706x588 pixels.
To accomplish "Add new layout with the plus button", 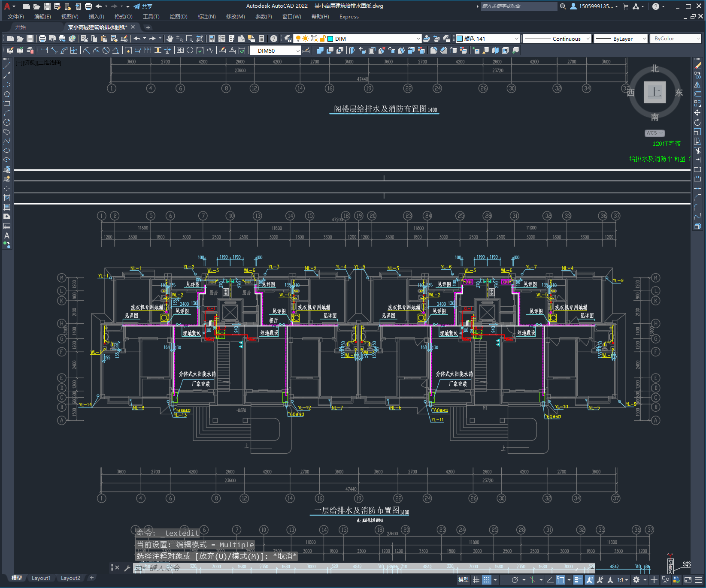I will point(91,578).
